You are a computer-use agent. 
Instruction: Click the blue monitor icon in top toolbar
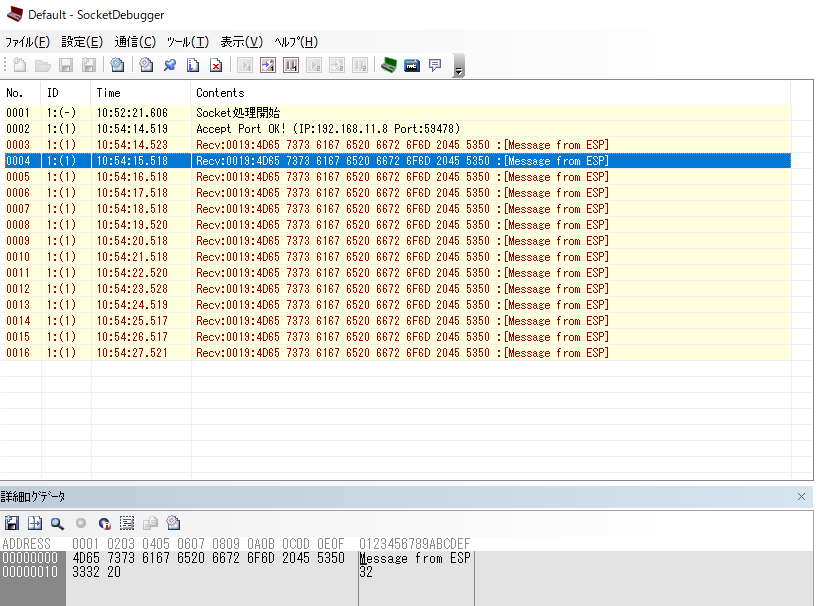411,66
